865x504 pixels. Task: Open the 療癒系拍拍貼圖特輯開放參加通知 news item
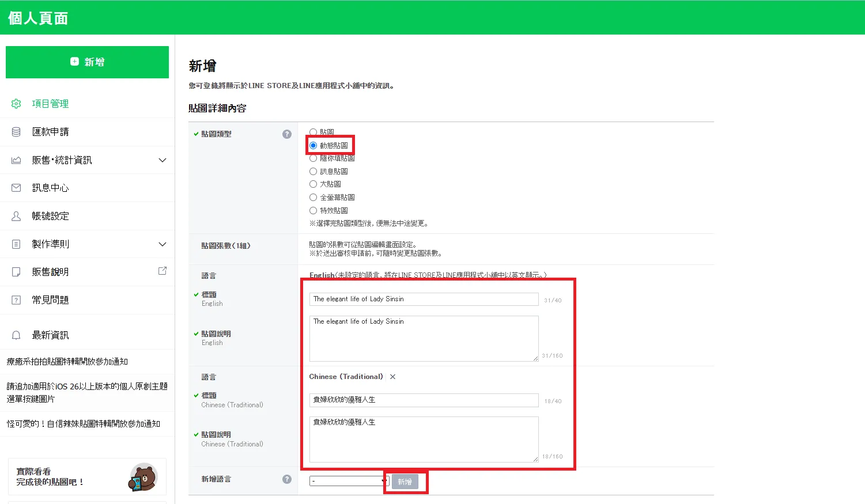click(67, 362)
